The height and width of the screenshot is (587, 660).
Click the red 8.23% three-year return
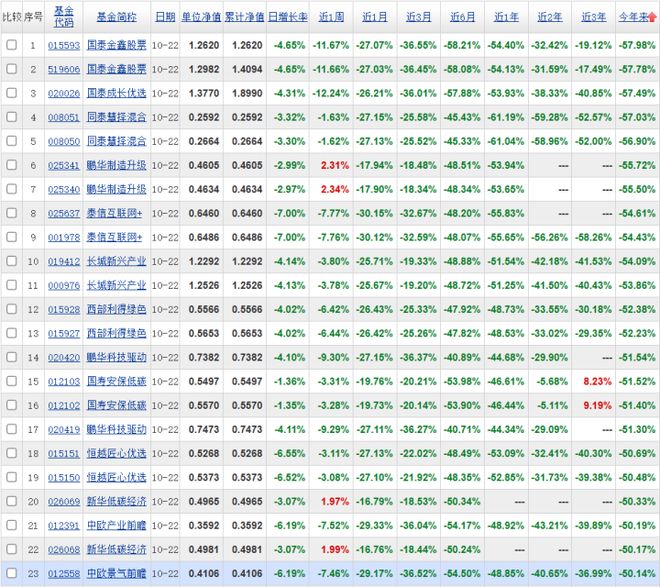point(597,381)
